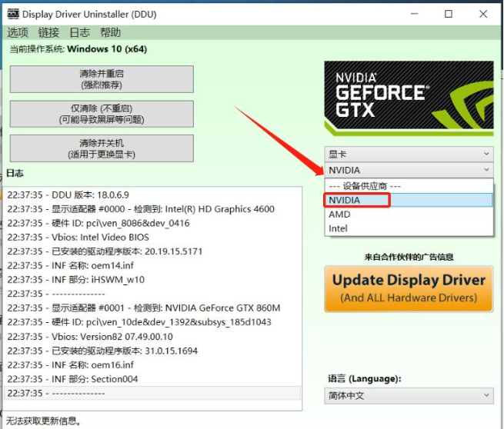Select log line INF 部分: Section004

tap(152, 379)
